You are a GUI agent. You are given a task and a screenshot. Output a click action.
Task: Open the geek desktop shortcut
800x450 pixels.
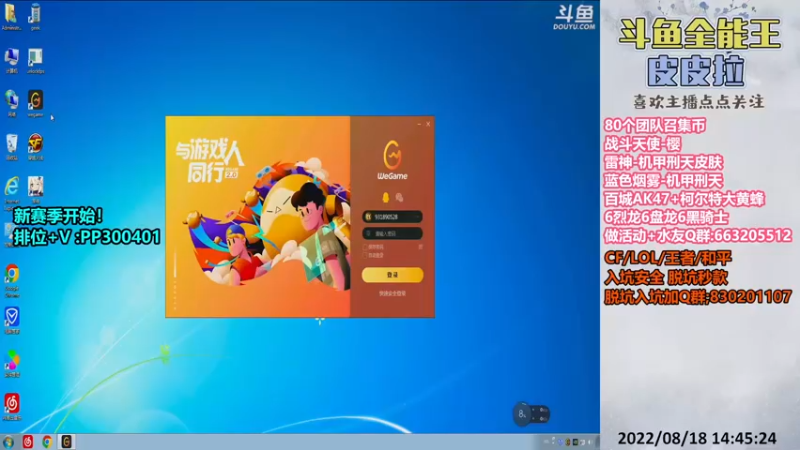click(35, 16)
